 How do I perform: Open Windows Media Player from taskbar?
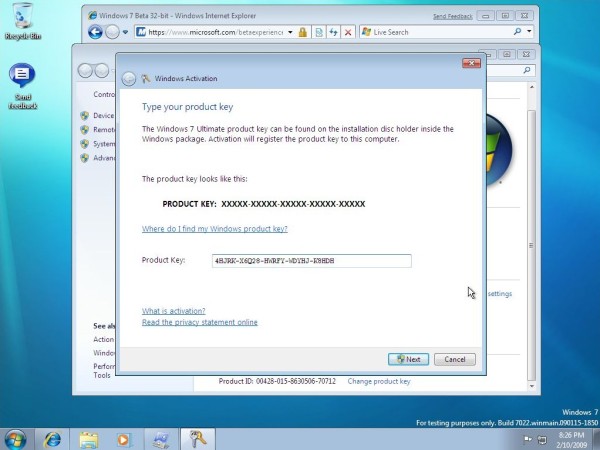124,439
